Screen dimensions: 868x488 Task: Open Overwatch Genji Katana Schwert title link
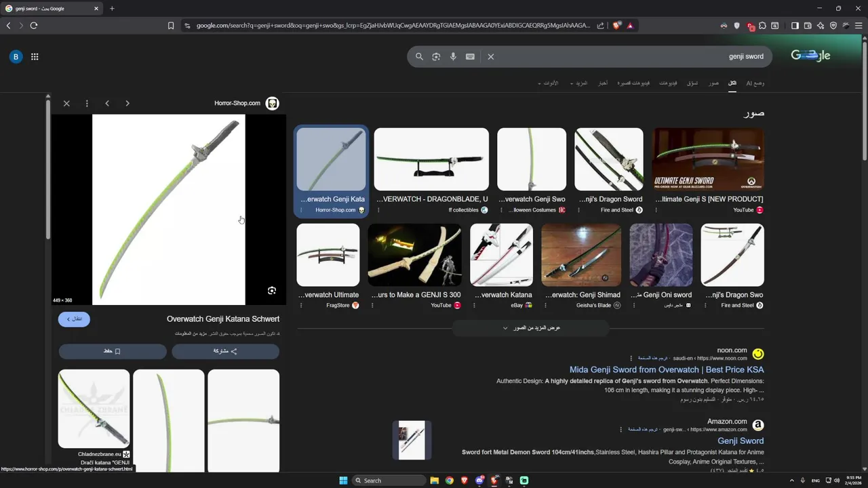pos(223,319)
